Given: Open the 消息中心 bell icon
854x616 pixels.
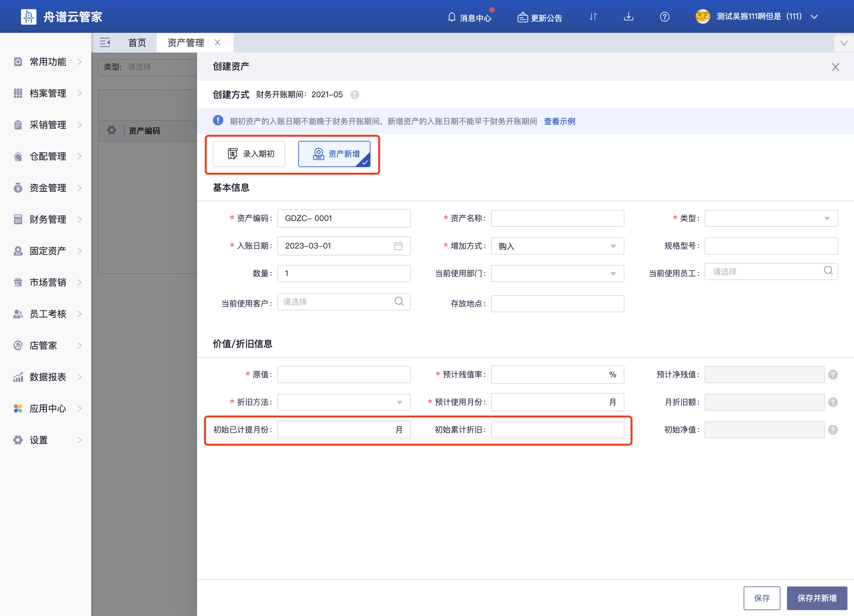Looking at the screenshot, I should 452,17.
